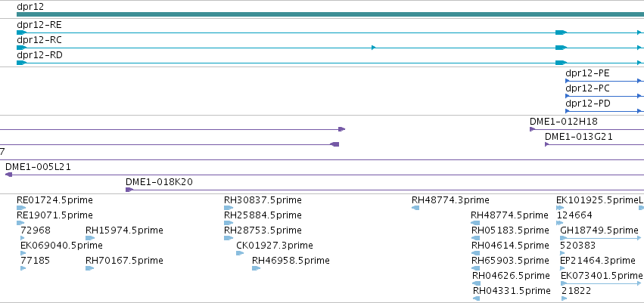Click the dpr12-PC protein label
This screenshot has height=303, width=644.
pos(588,88)
